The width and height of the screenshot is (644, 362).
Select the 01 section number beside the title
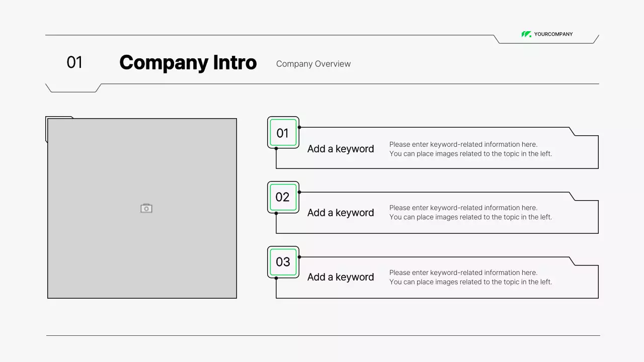[74, 62]
